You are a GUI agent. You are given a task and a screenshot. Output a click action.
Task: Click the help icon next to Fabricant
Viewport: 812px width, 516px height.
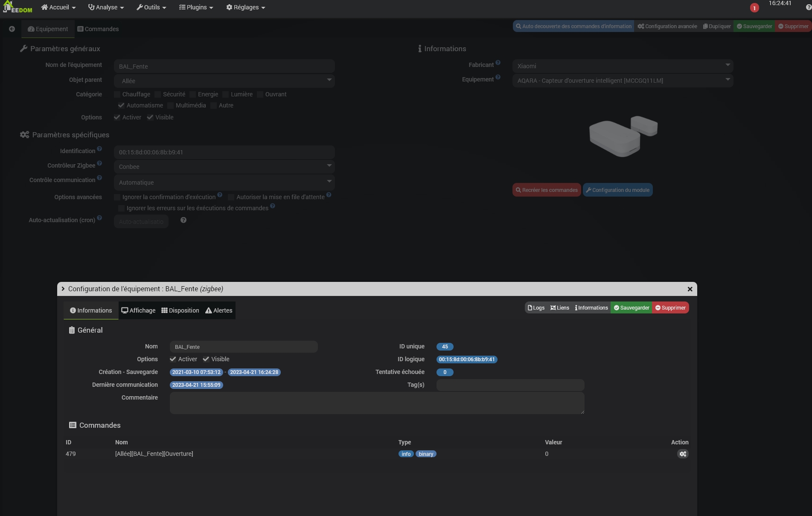[x=498, y=63]
